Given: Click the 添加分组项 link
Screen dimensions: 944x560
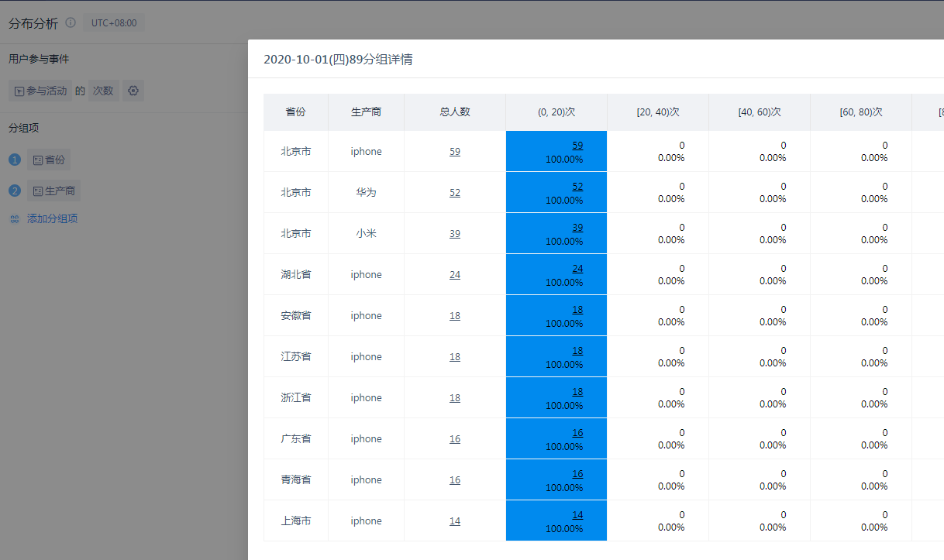Looking at the screenshot, I should pyautogui.click(x=52, y=219).
